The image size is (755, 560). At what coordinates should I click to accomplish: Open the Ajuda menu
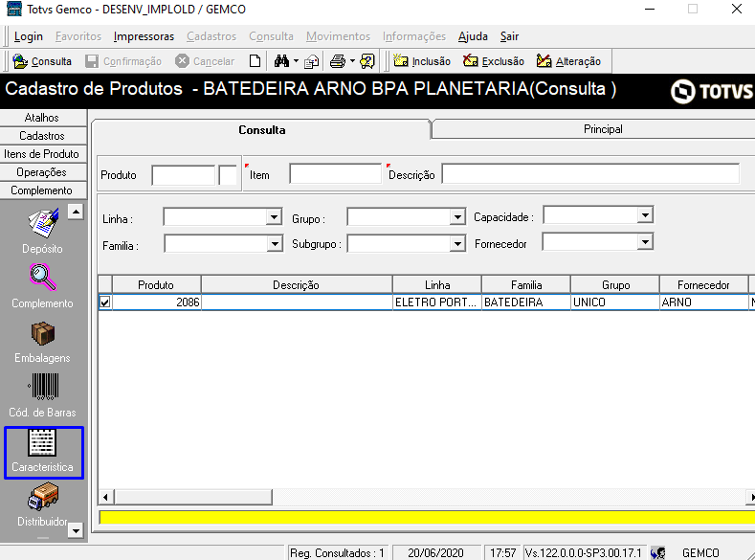coord(473,36)
